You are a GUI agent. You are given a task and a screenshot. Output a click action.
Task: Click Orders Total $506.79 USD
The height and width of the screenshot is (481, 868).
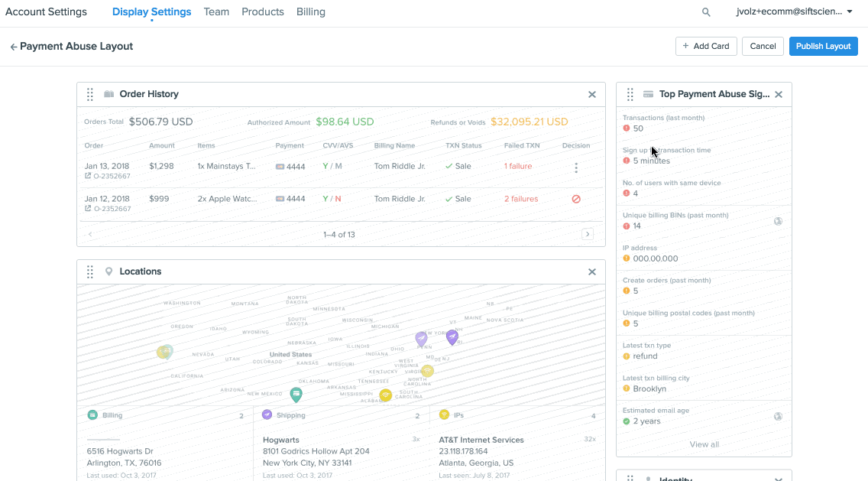(x=160, y=122)
